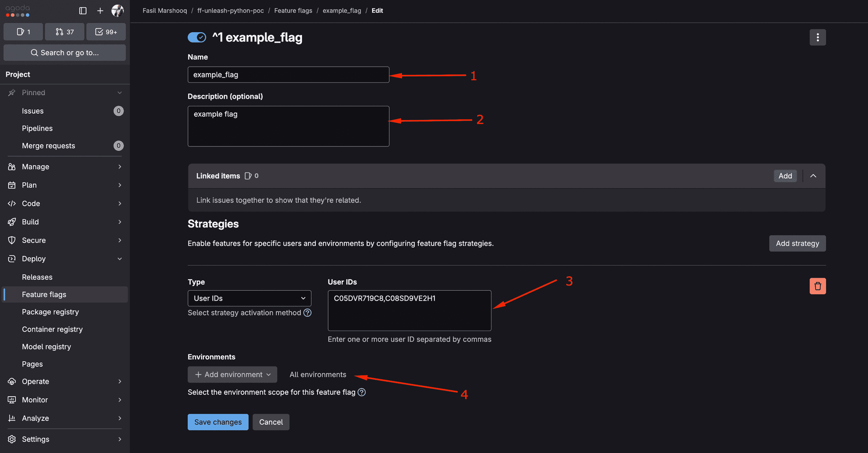The height and width of the screenshot is (453, 868).
Task: Open Package registry page
Action: 65,312
